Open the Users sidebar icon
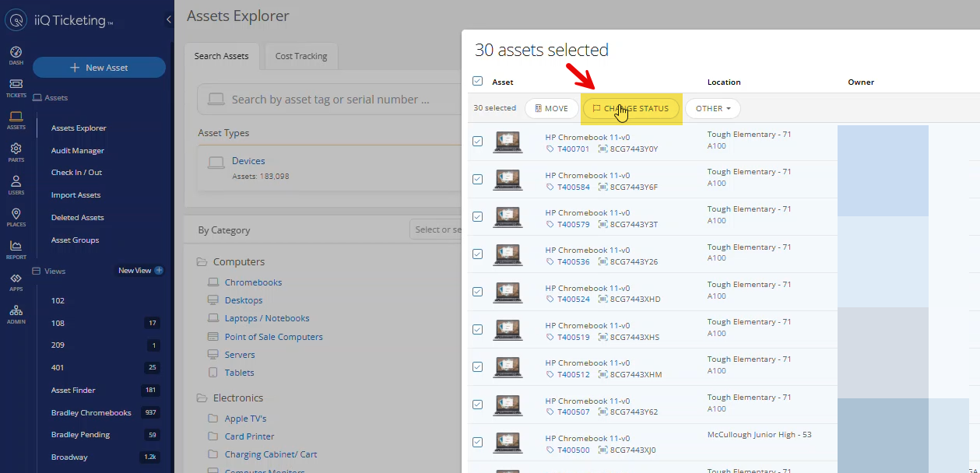 16,184
